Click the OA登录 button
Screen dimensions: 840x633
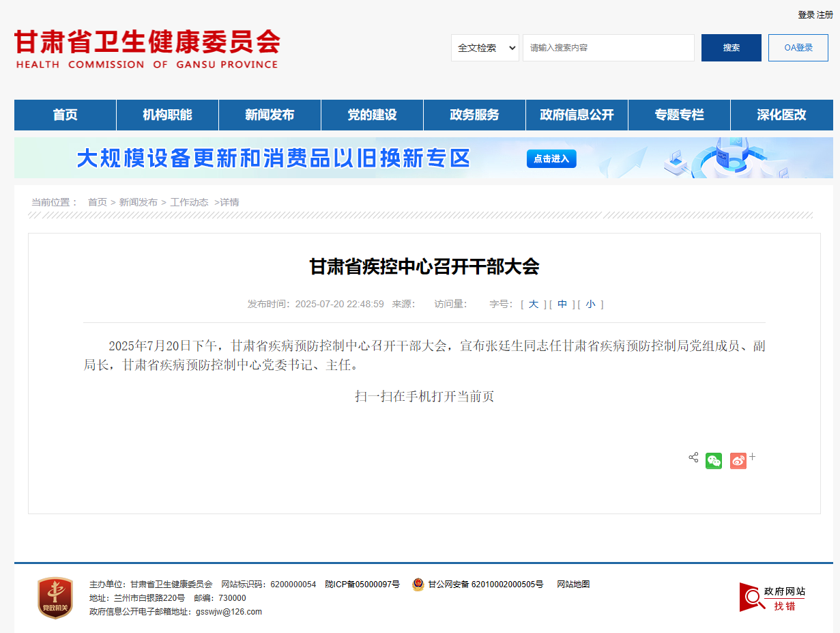(798, 48)
